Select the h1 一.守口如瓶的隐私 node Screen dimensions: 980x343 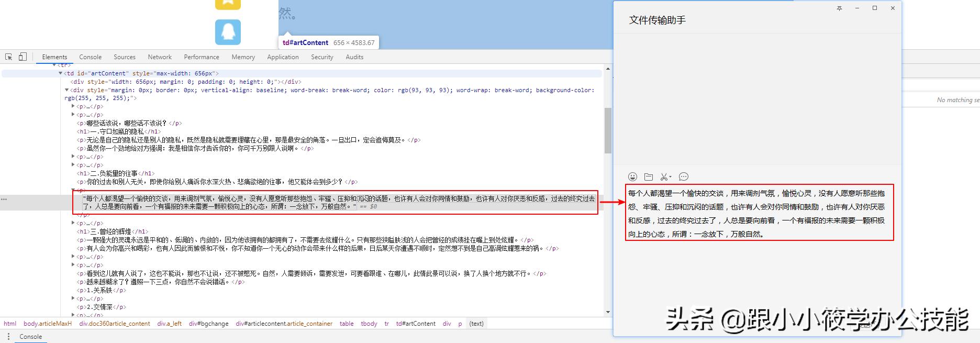(x=119, y=131)
